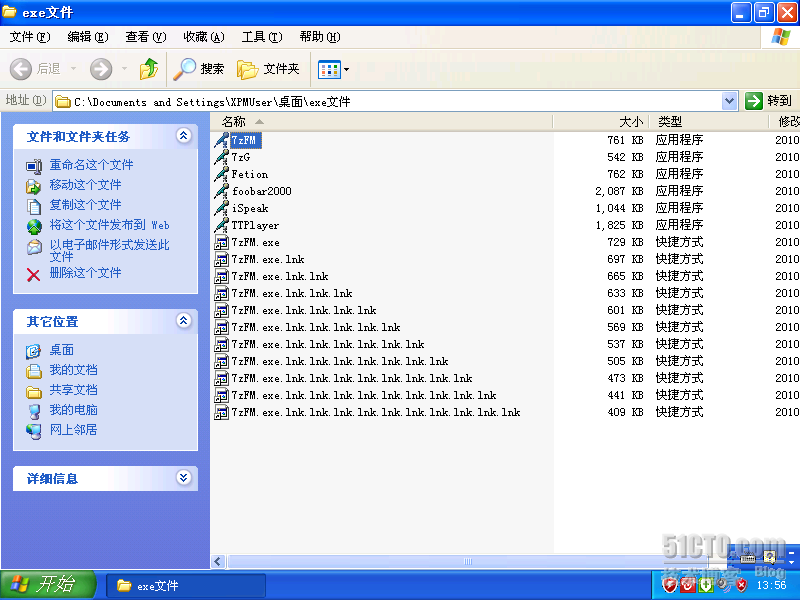This screenshot has height=600, width=800.
Task: Open the 编辑(E) menu
Action: coord(88,37)
